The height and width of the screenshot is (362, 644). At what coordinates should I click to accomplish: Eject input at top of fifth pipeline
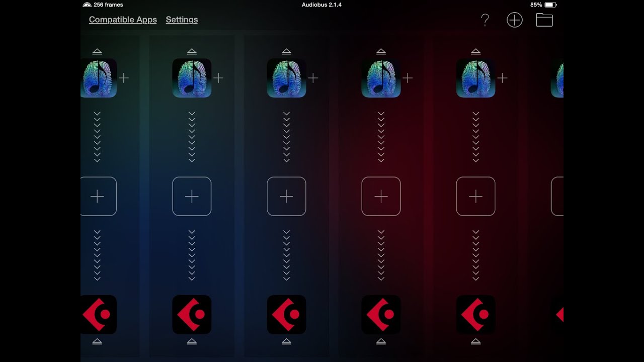click(x=475, y=51)
